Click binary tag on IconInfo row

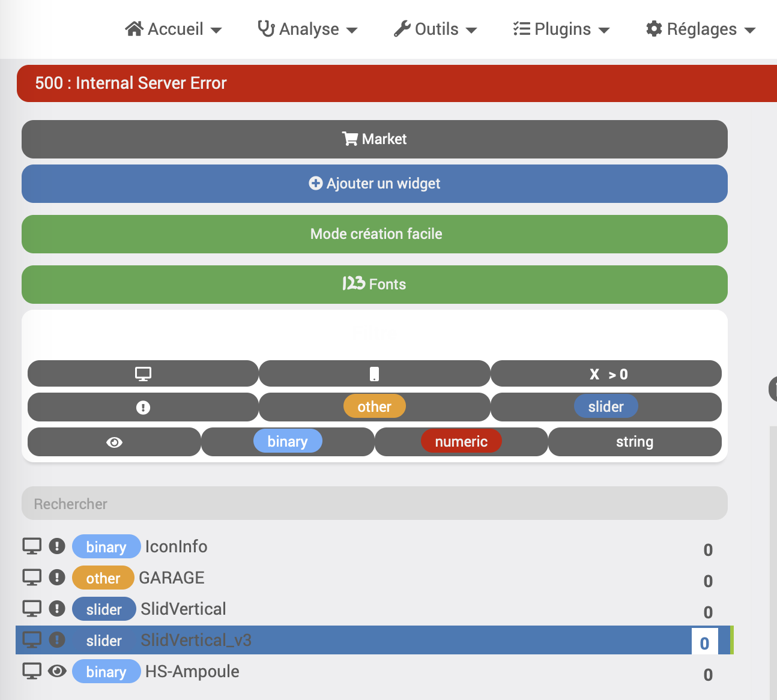106,546
